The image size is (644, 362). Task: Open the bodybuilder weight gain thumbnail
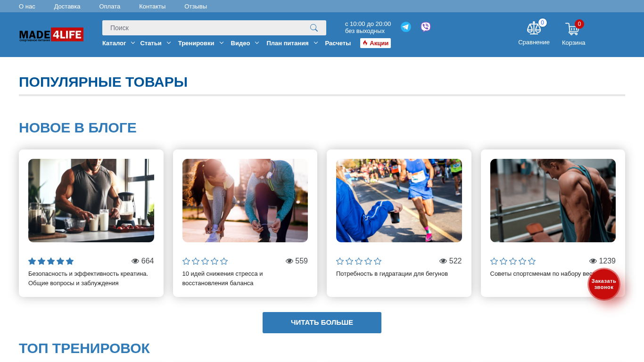click(553, 200)
